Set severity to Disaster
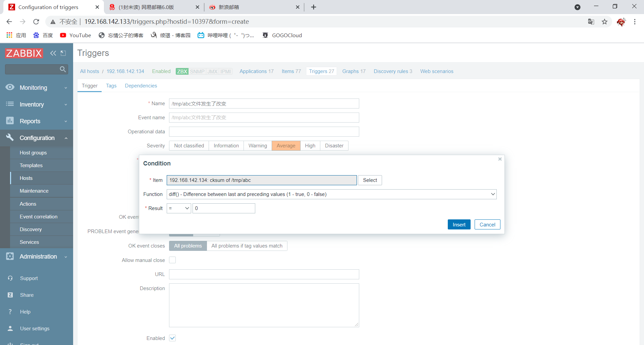Screen dimensions: 644x345 334,146
